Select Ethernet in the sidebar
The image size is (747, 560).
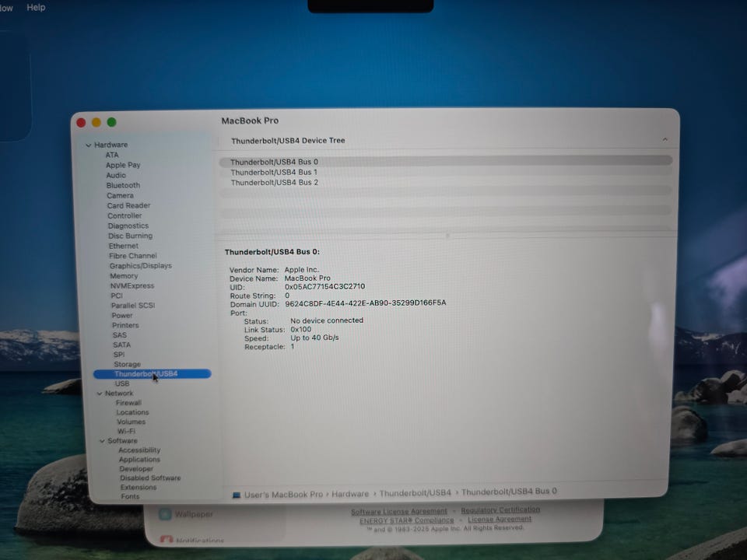(124, 246)
